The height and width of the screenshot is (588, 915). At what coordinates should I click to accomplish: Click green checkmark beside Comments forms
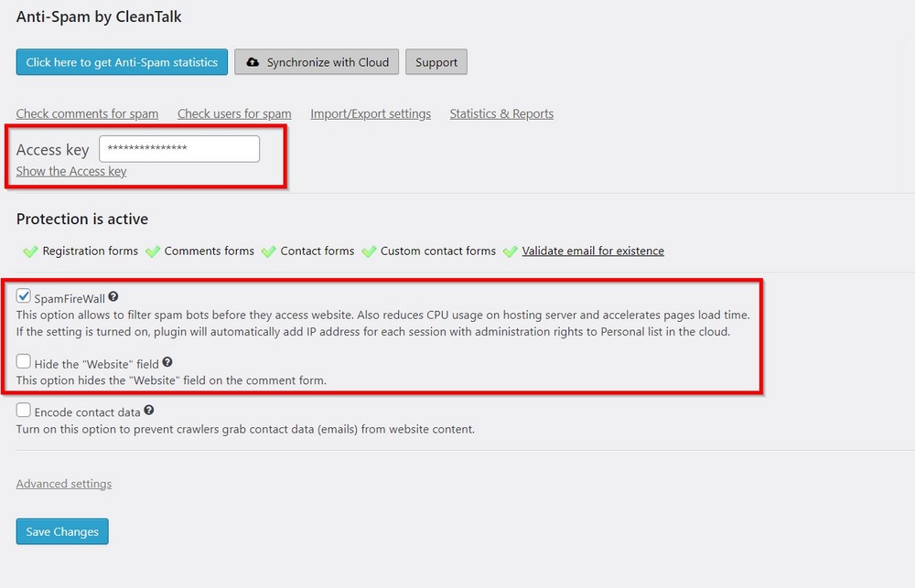153,251
